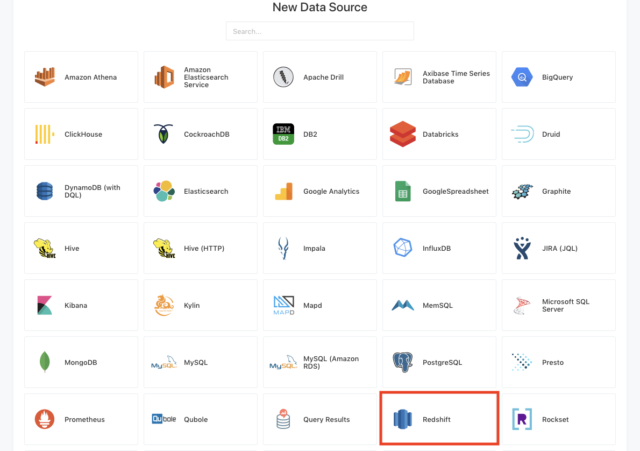Click the Amazon Elasticsearch Service icon
The image size is (640, 451).
(164, 77)
